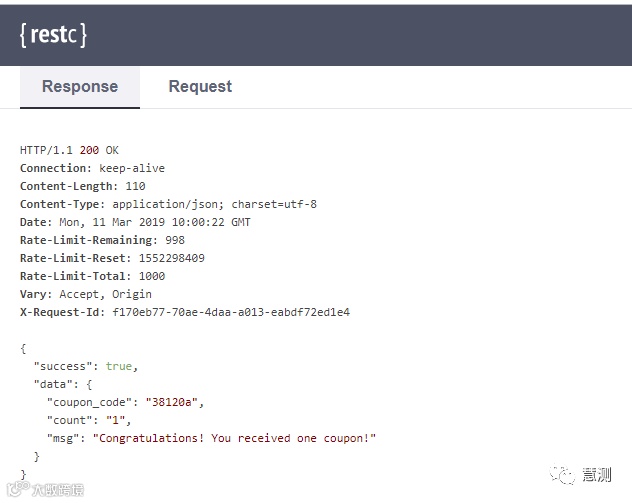
Task: Select the Vary header value Accept, Origin
Action: tap(106, 294)
